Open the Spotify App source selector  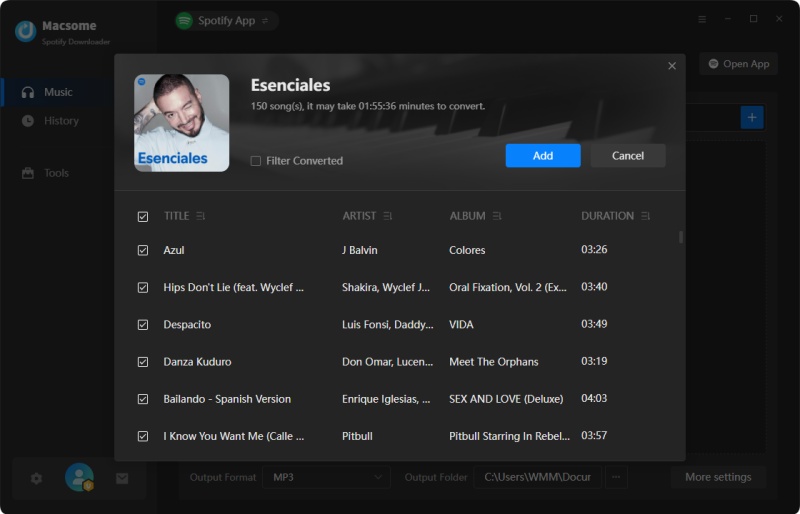tap(226, 21)
